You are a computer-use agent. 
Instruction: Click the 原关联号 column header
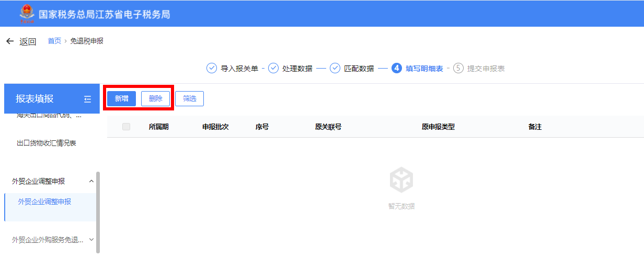(328, 127)
